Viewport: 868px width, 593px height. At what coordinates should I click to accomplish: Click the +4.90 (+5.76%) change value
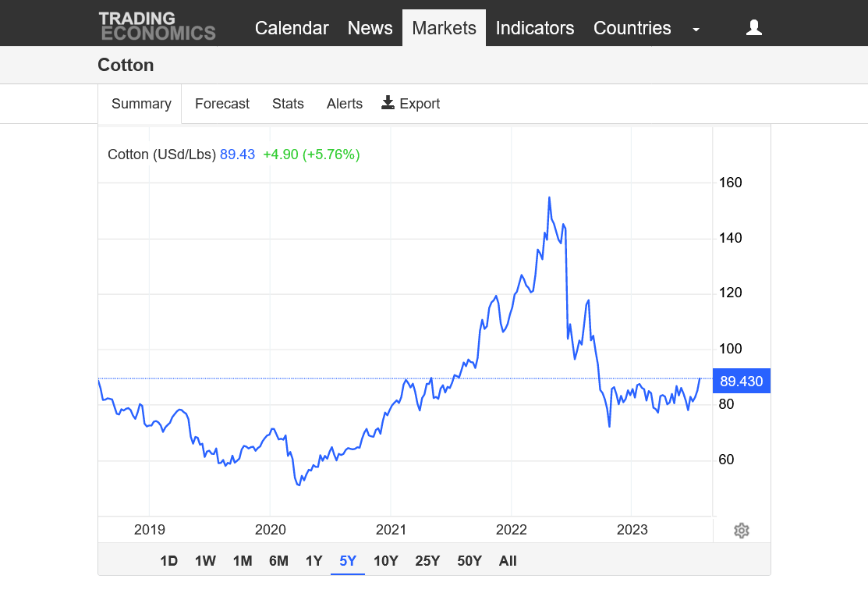point(311,154)
